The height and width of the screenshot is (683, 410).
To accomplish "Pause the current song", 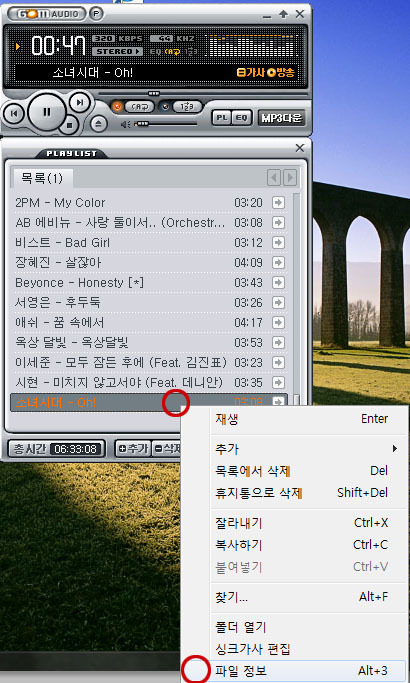I will [x=47, y=112].
